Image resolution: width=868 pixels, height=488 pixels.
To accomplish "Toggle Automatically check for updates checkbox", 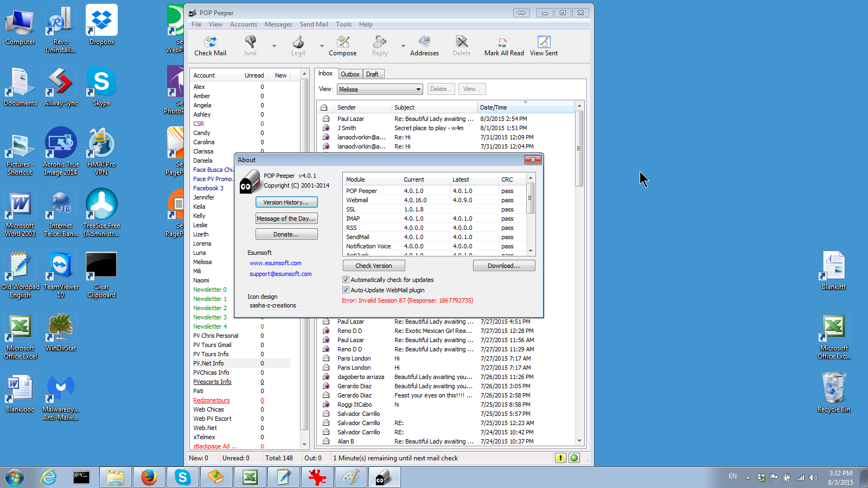I will [x=346, y=280].
